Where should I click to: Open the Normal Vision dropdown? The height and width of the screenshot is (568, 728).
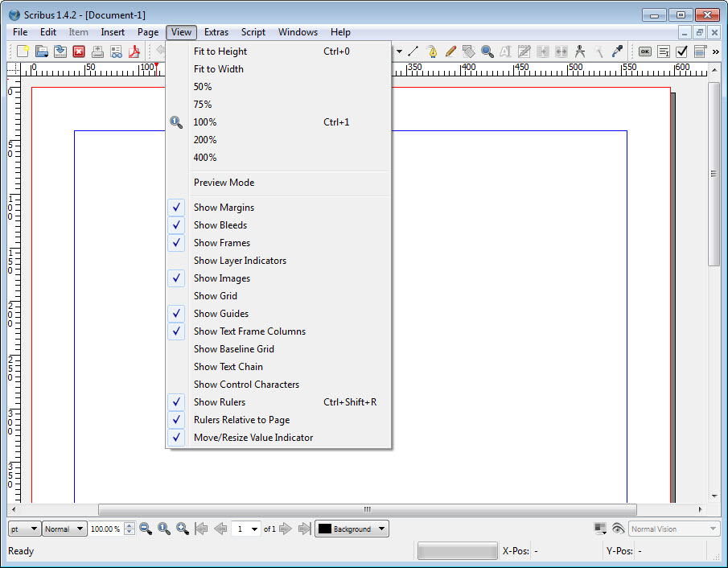(x=673, y=529)
